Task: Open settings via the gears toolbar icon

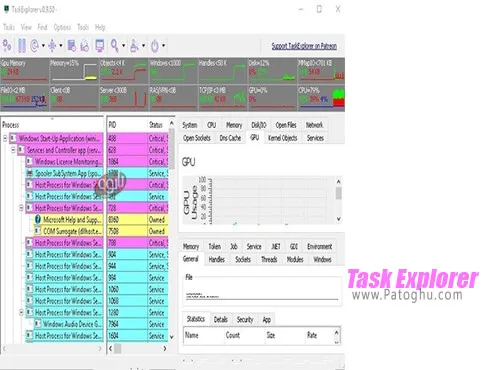Action: [x=7, y=45]
